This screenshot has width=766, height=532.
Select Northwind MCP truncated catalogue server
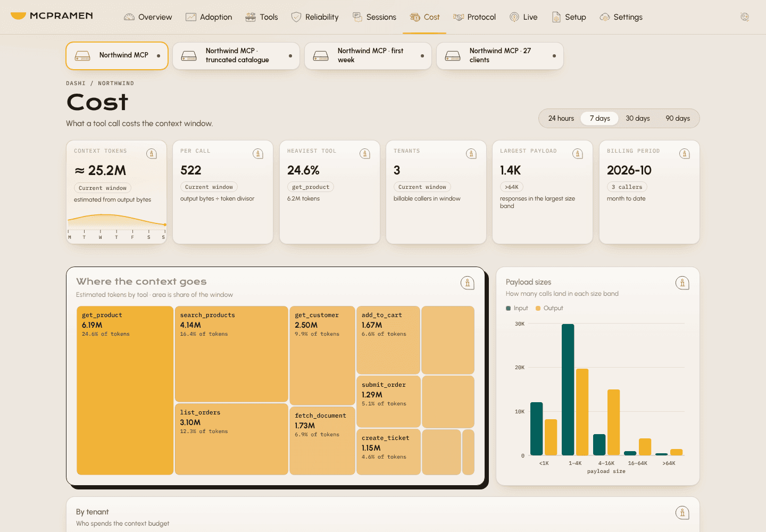pyautogui.click(x=236, y=56)
